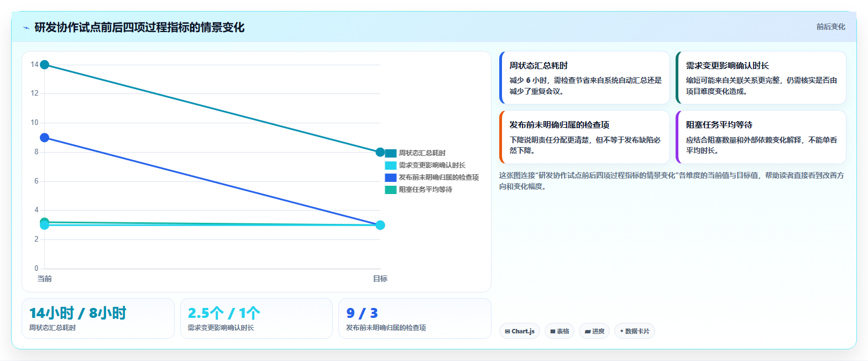
Task: Click the y-axis tick label 14
Action: click(34, 65)
